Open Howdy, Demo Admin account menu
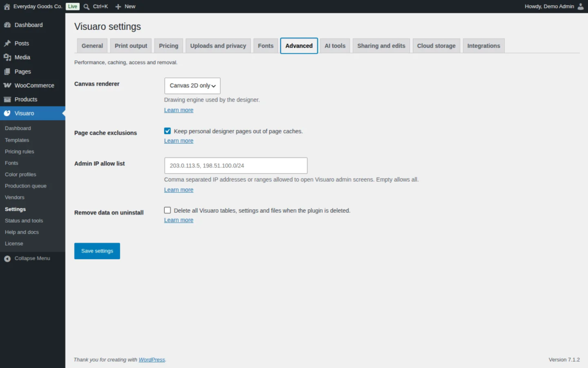The height and width of the screenshot is (368, 588). click(549, 6)
